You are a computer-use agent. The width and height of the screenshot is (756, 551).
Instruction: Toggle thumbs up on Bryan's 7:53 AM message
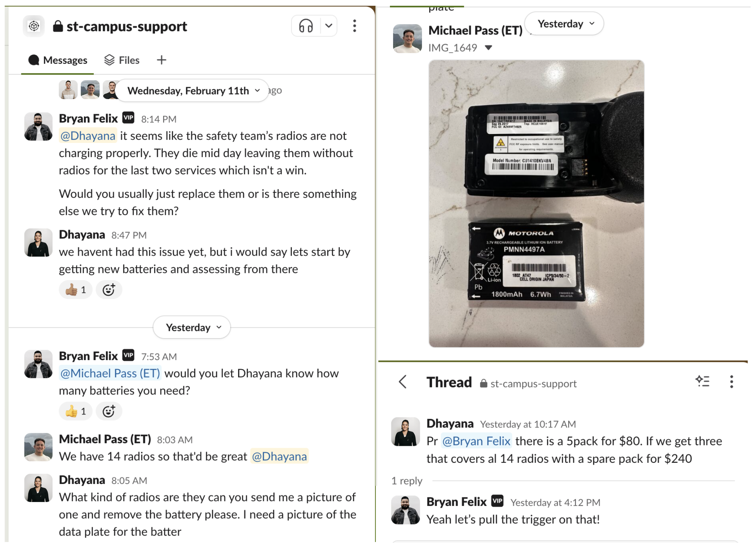[76, 411]
